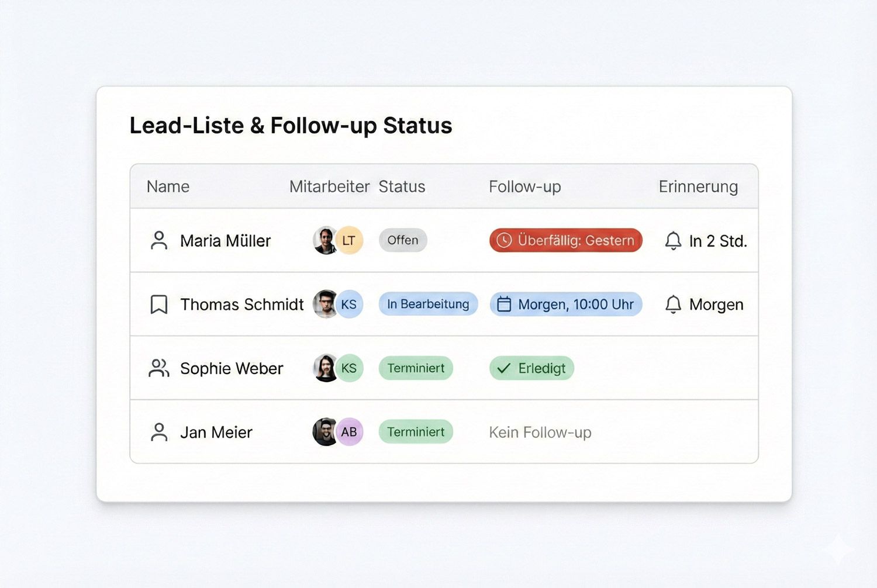Click the bookmark icon beside Thomas Schmidt

(x=159, y=305)
